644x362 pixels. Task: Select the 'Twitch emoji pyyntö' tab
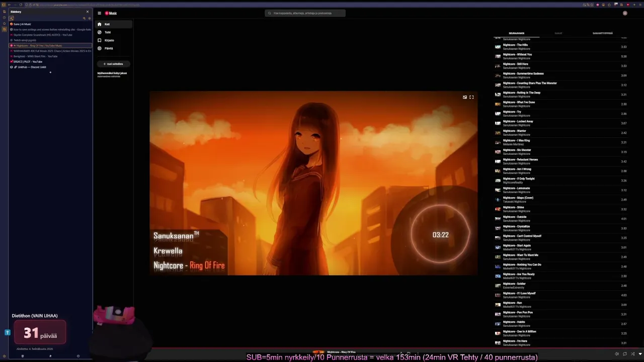tap(50, 40)
